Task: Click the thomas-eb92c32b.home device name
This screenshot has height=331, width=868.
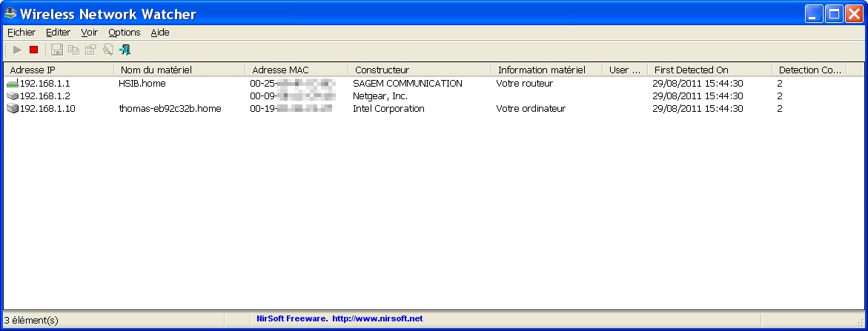Action: 170,109
